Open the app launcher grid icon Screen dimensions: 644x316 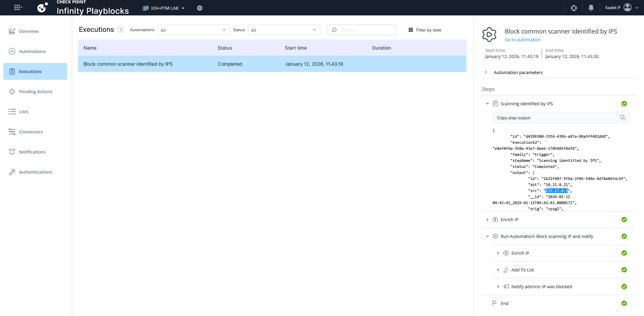pos(17,7)
